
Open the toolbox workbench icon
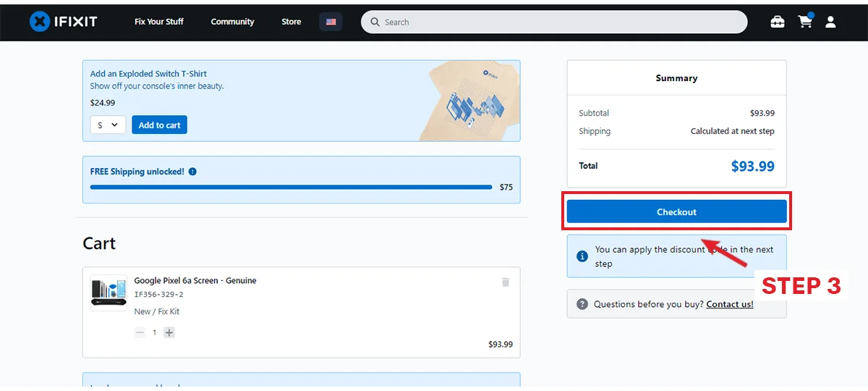pyautogui.click(x=778, y=22)
